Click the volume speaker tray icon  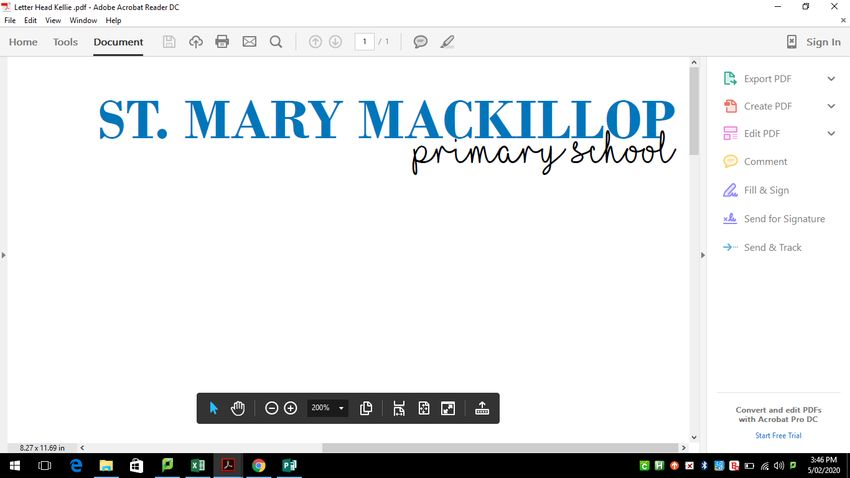pyautogui.click(x=779, y=466)
